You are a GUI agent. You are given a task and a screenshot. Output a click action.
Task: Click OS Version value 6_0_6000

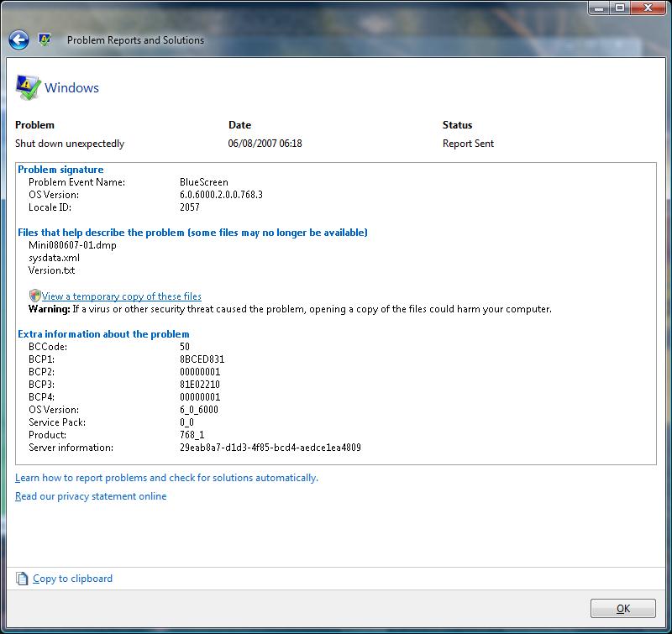(199, 410)
